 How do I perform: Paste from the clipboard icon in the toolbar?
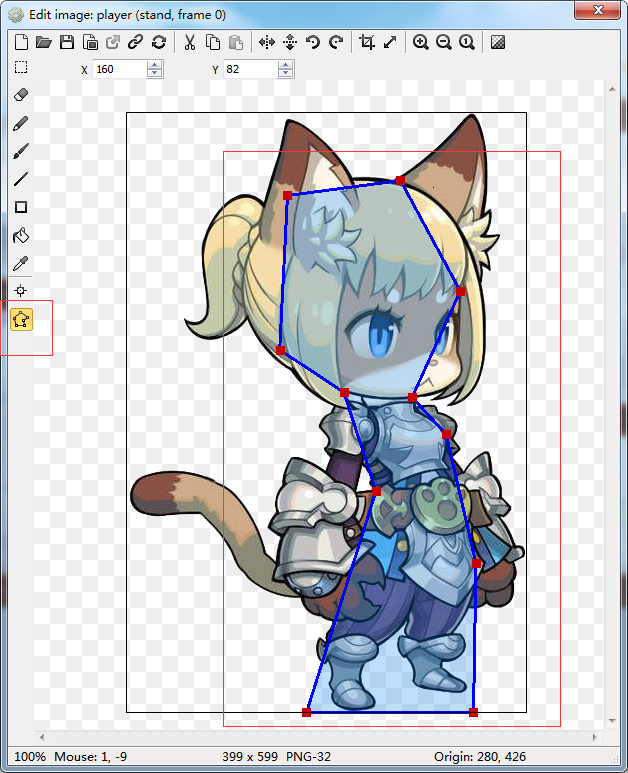pyautogui.click(x=236, y=42)
